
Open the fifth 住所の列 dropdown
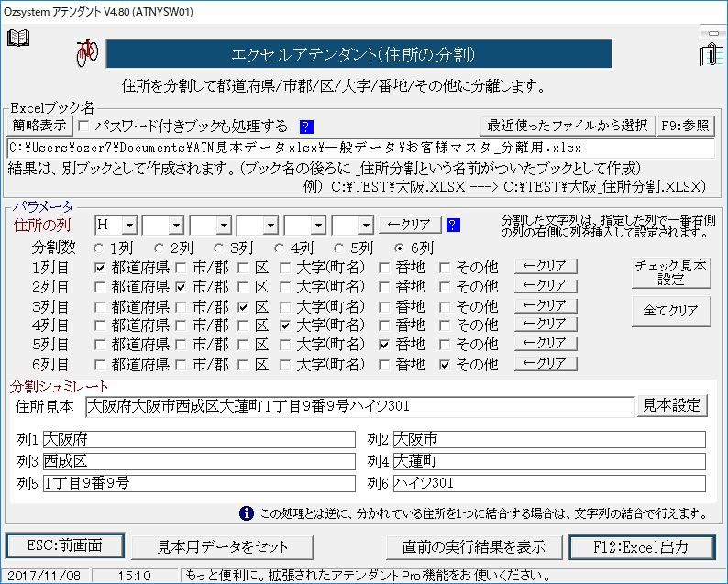click(x=318, y=226)
